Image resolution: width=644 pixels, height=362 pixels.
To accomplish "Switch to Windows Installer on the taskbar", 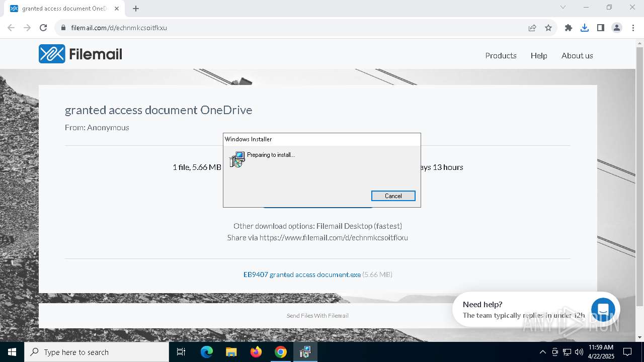I will (305, 352).
